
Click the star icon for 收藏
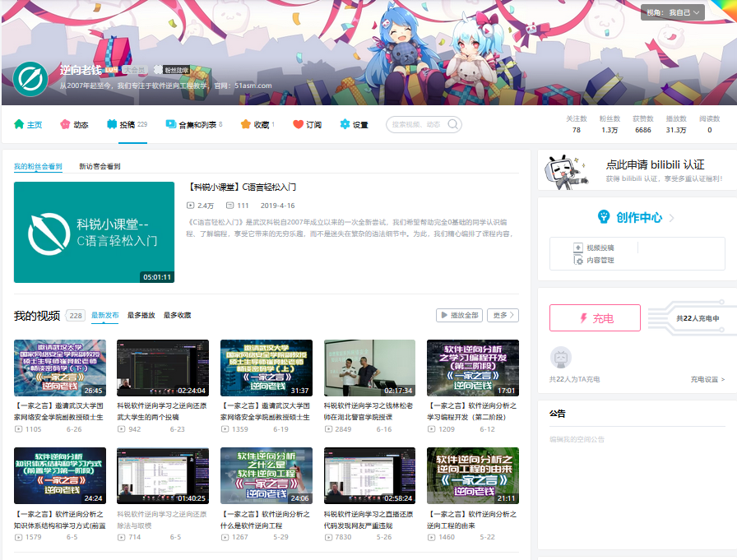(x=245, y=124)
